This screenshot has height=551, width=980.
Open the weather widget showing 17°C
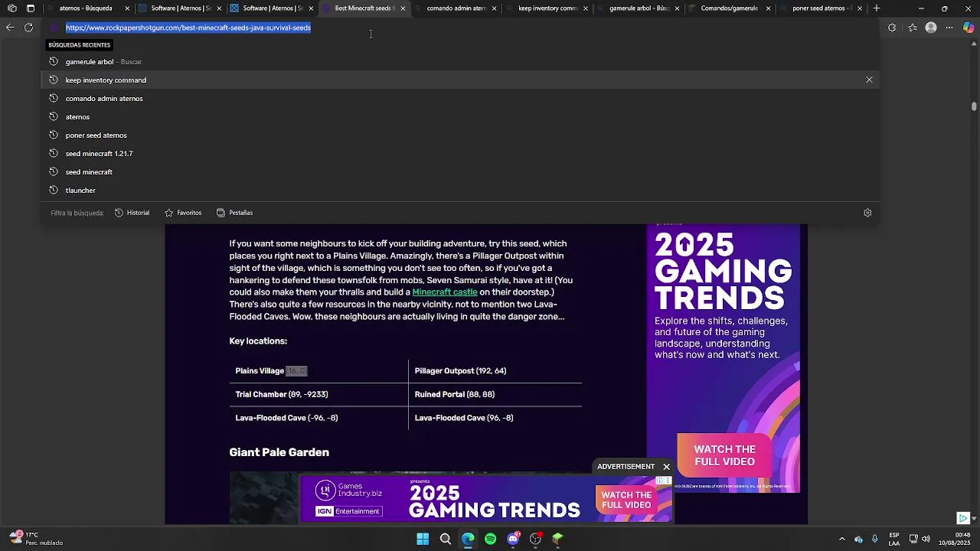pyautogui.click(x=37, y=539)
